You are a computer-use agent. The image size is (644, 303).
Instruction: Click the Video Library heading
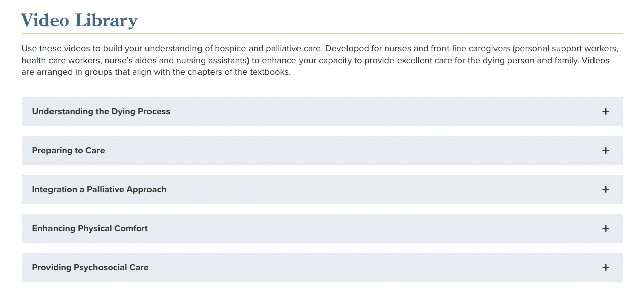tap(79, 20)
